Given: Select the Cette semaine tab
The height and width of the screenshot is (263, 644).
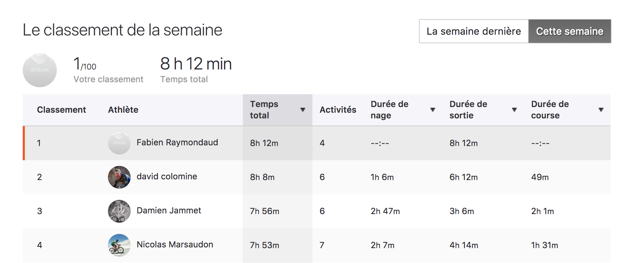Looking at the screenshot, I should pyautogui.click(x=570, y=31).
